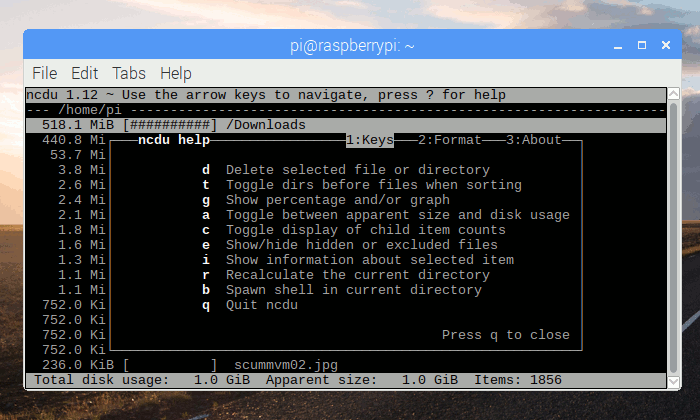This screenshot has height=420, width=700.
Task: Switch to the 1:Keys help tab
Action: coord(370,140)
